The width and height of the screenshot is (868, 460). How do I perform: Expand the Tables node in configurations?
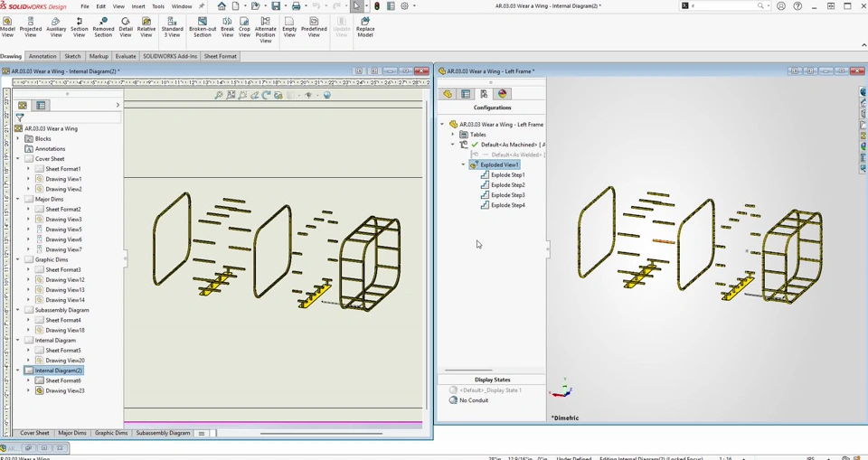pos(453,135)
